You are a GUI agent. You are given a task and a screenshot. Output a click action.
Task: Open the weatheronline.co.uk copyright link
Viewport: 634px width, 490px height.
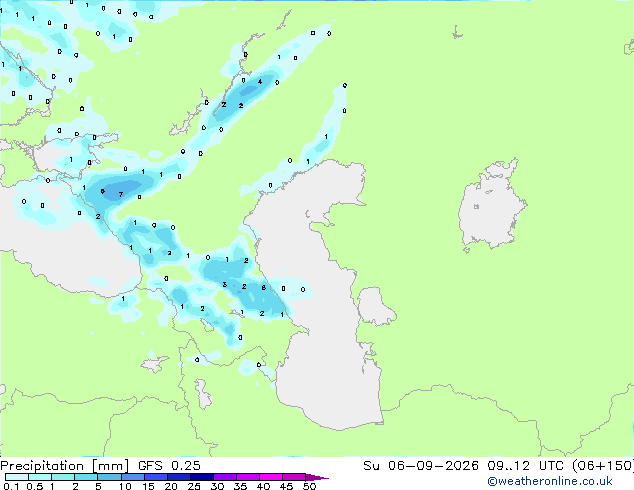coord(549,481)
